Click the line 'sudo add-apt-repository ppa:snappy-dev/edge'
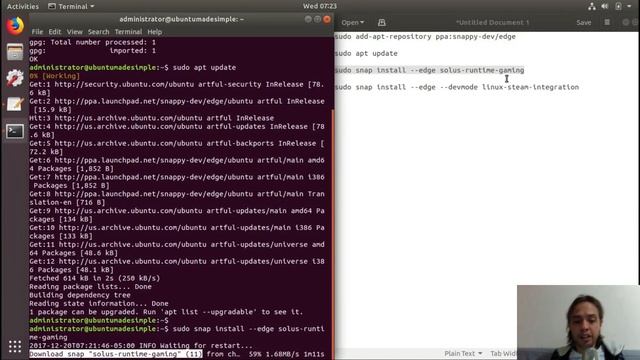Image resolution: width=640 pixels, height=360 pixels. point(425,37)
